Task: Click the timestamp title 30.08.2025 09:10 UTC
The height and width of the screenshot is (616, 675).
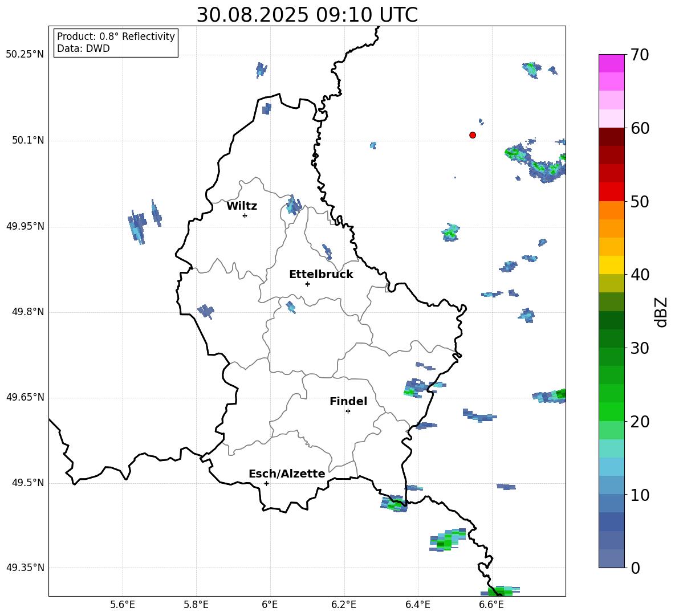Action: tap(307, 15)
